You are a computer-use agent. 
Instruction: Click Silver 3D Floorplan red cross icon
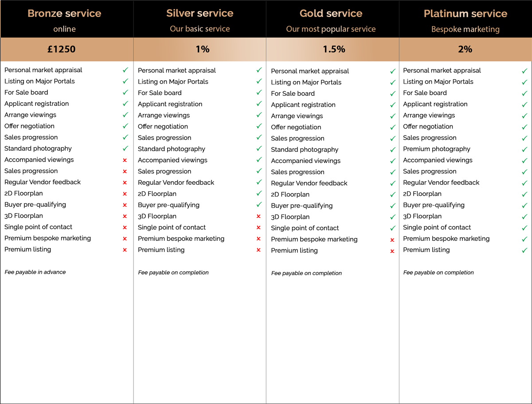coord(258,217)
